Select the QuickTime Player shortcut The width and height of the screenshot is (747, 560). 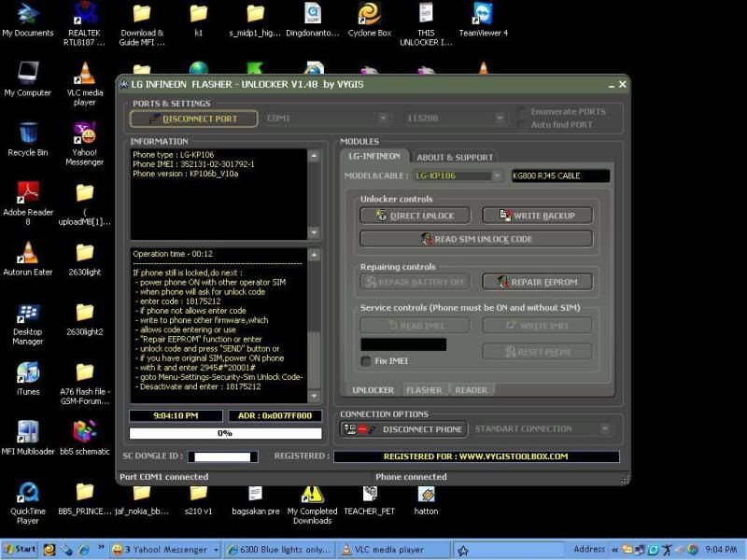point(28,502)
